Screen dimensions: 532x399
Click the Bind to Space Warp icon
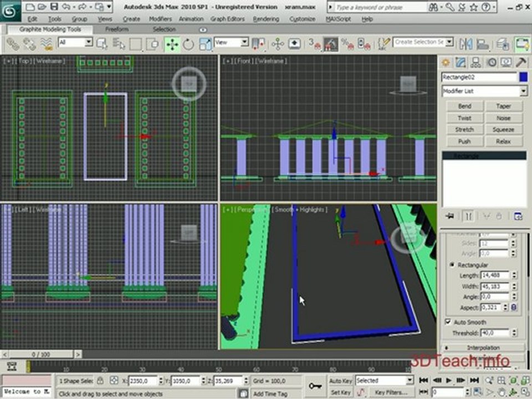(46, 44)
